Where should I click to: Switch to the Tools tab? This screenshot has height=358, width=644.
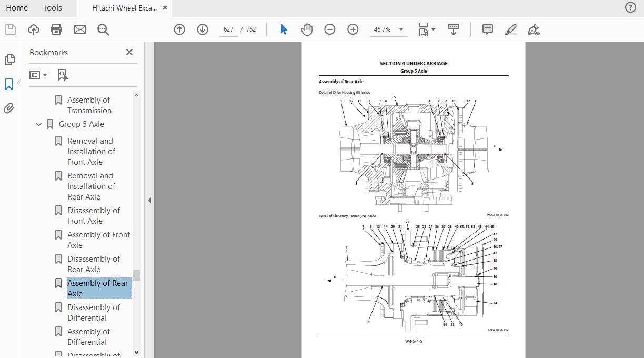tap(52, 7)
